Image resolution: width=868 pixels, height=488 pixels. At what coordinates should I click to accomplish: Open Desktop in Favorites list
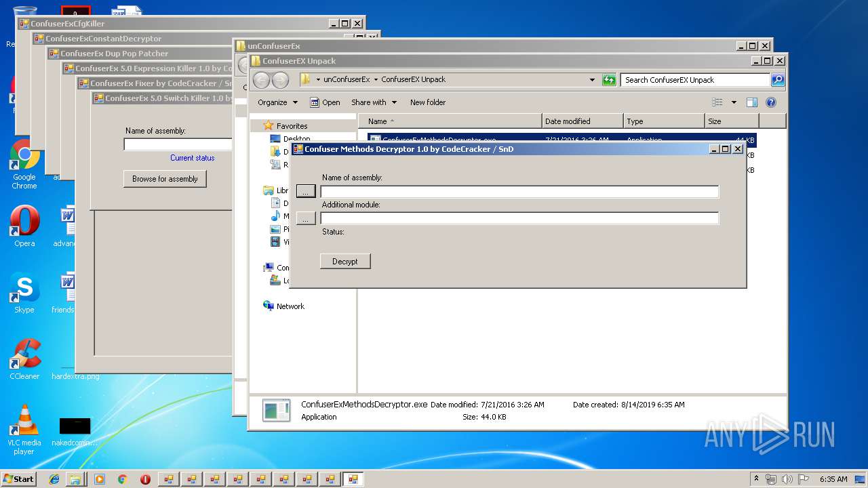[x=290, y=139]
